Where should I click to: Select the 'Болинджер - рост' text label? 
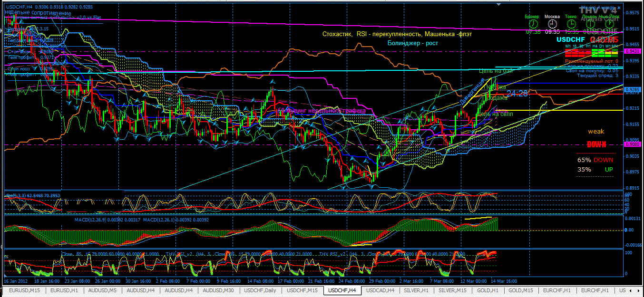[413, 43]
